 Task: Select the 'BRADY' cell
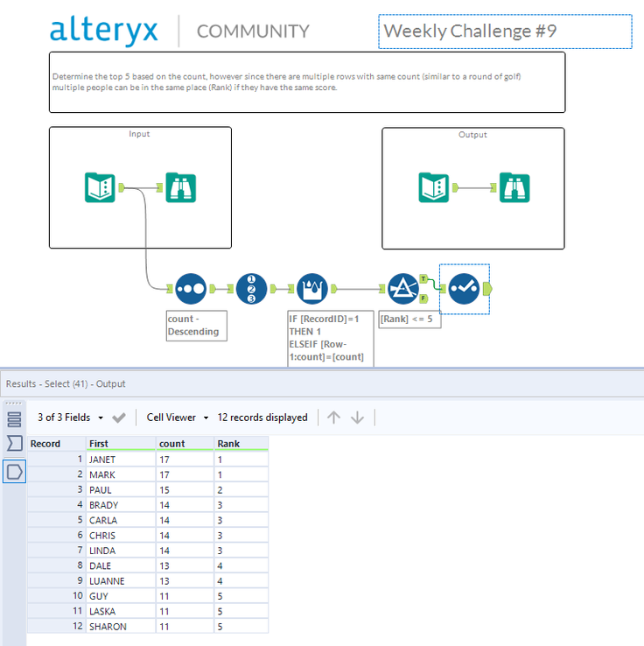(x=121, y=505)
